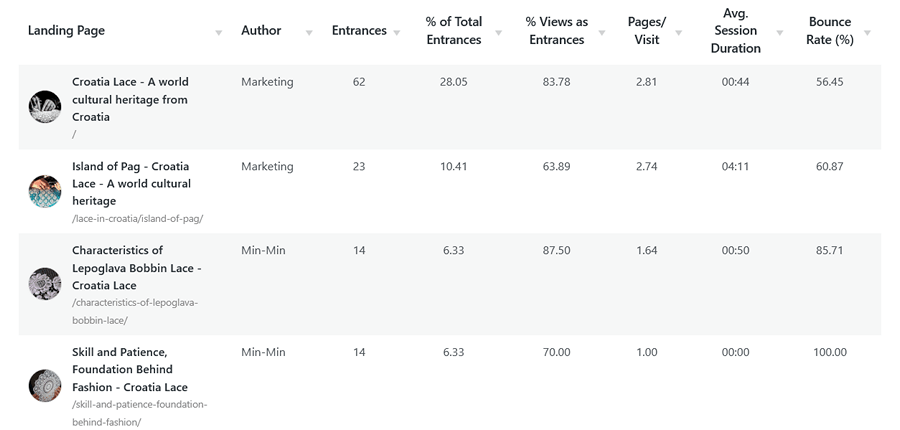900x430 pixels.
Task: Select the 1.64 pages per visit value
Action: point(647,250)
